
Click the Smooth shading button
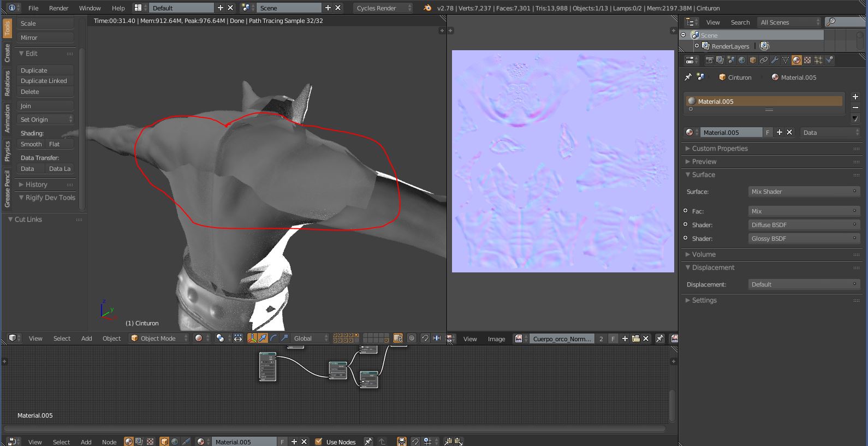click(31, 144)
